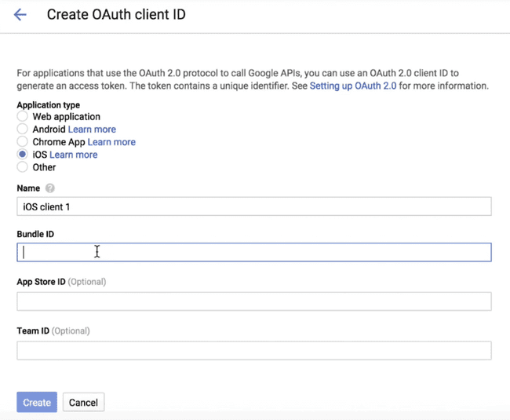Click the Bundle ID field label
This screenshot has height=420, width=510.
pyautogui.click(x=35, y=234)
